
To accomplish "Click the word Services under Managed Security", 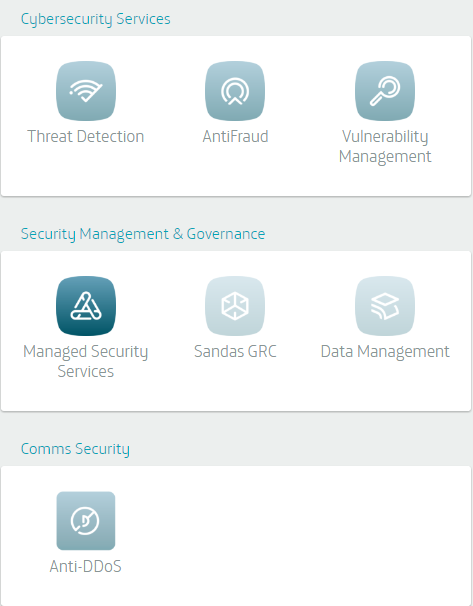I will tap(85, 371).
